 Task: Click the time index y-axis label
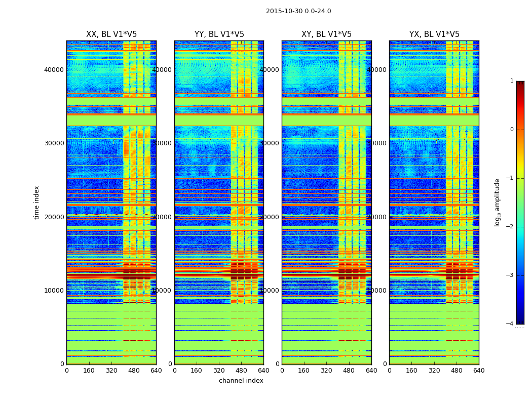point(36,202)
